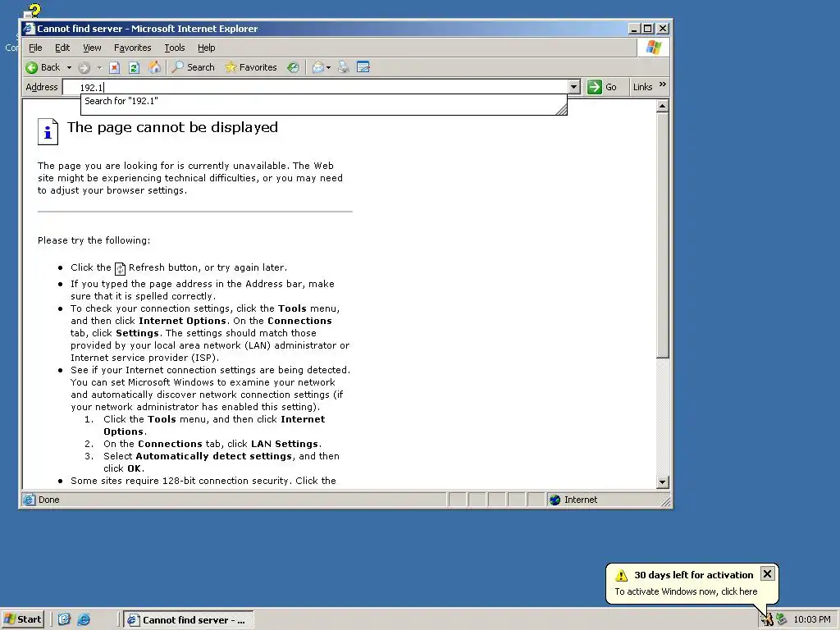
Task: Click the Show Desktop quick launch icon
Action: (x=64, y=620)
